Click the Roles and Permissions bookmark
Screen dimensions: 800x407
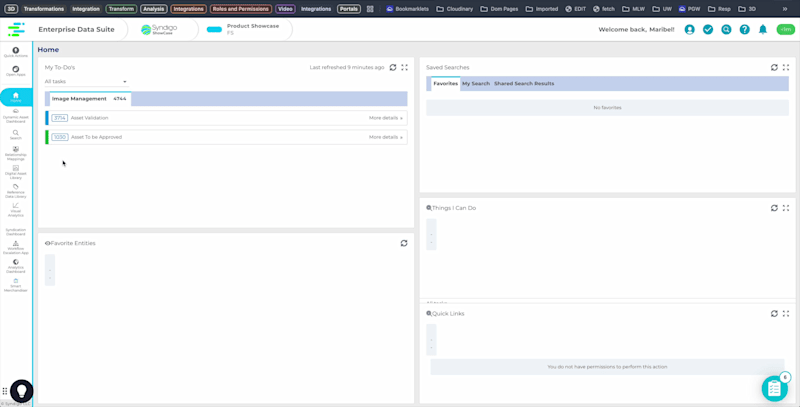240,9
